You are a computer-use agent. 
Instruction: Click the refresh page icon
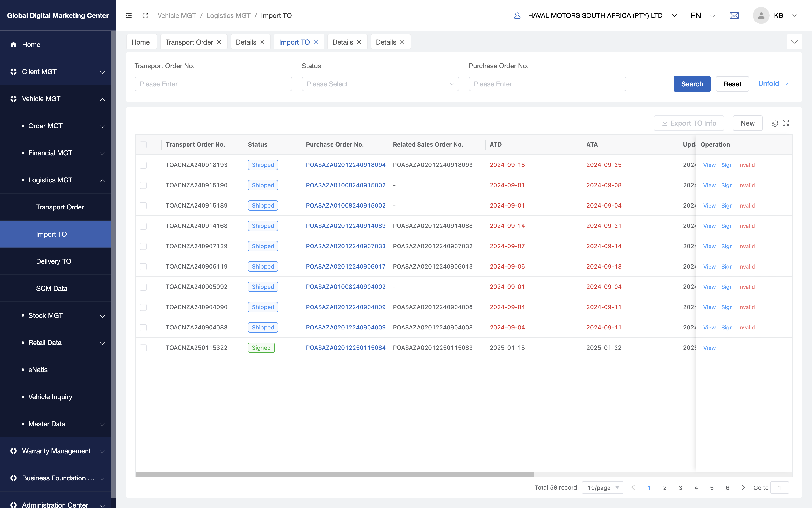point(145,15)
